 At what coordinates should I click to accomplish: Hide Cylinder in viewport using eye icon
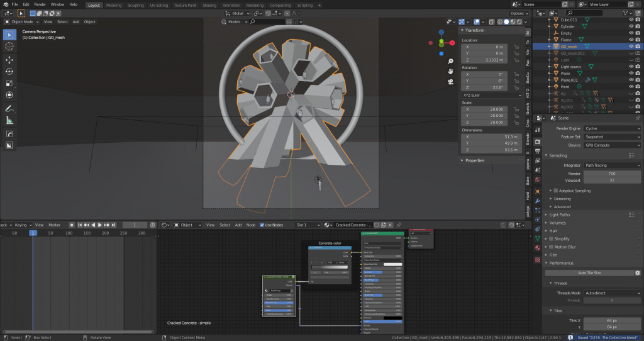[631, 26]
